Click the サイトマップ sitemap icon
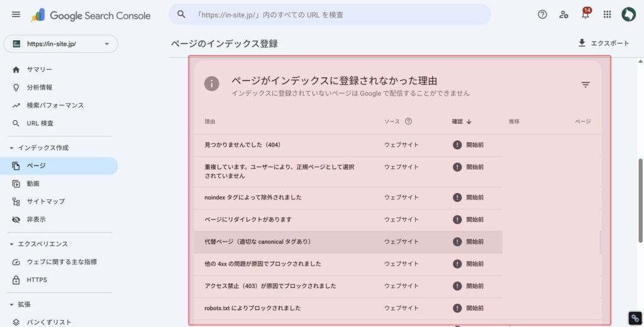Screen dimensions: 644x327 [x=16, y=202]
